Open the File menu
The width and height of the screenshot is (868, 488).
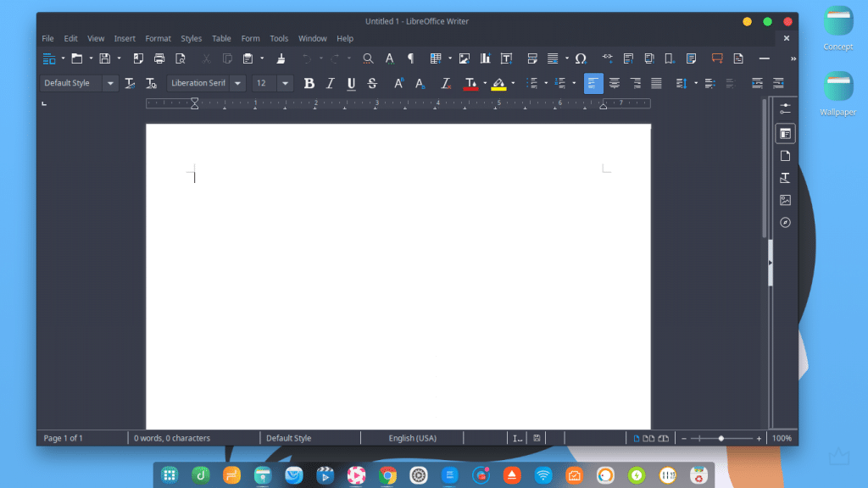[47, 39]
